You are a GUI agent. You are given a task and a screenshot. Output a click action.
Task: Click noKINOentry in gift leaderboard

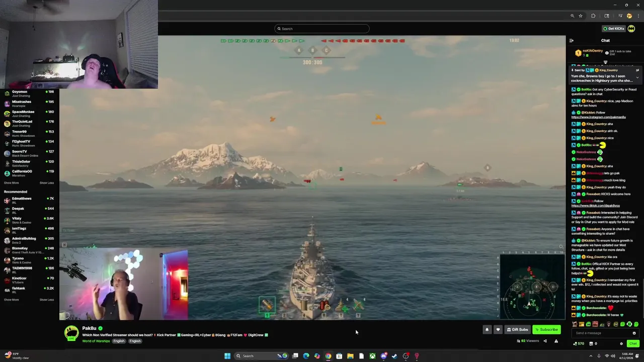593,51
